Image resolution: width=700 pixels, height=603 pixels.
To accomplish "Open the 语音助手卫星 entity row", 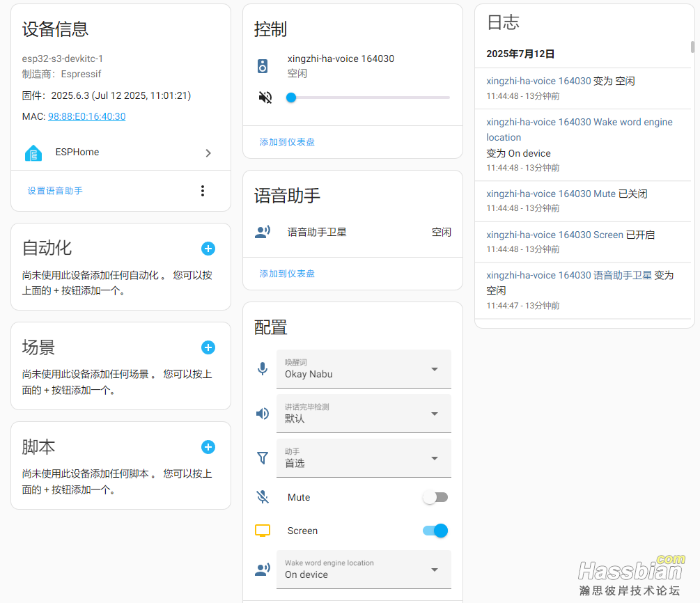I will tap(352, 232).
